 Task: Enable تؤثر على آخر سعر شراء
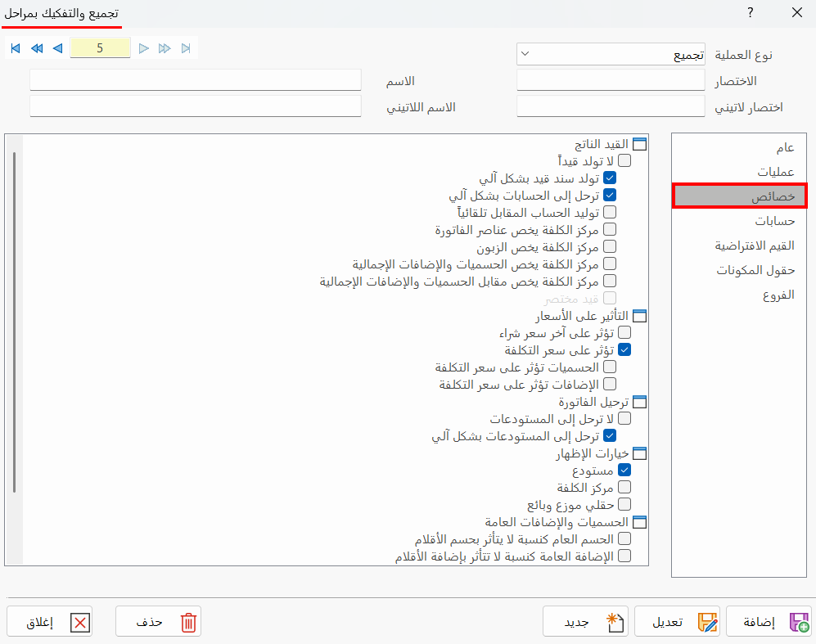pos(624,332)
